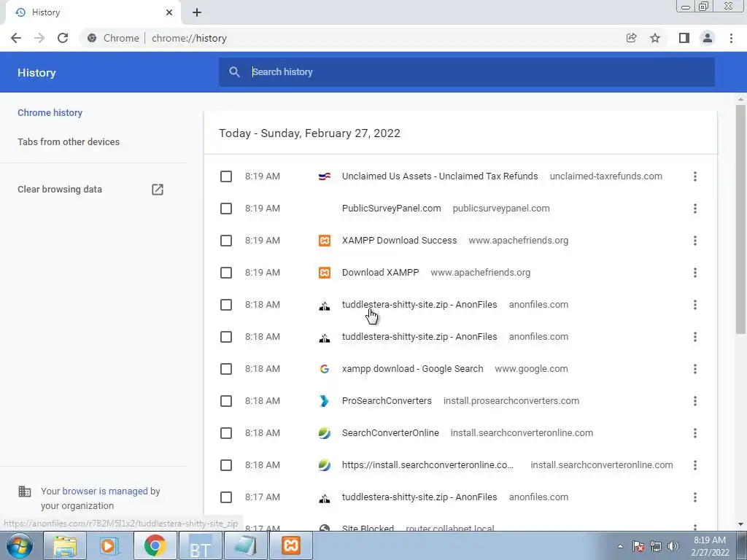
Task: Switch to the History browser tab
Action: pyautogui.click(x=93, y=12)
